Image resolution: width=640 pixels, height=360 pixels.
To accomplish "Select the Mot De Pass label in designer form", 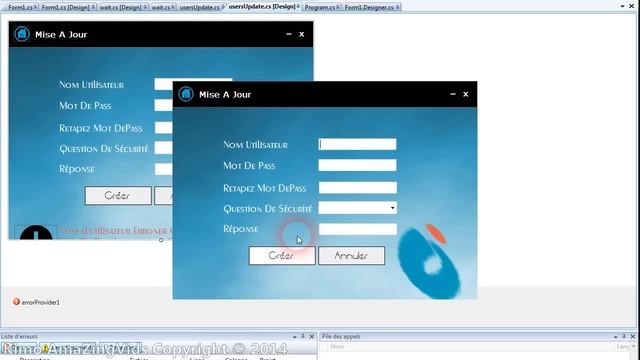I will point(85,106).
